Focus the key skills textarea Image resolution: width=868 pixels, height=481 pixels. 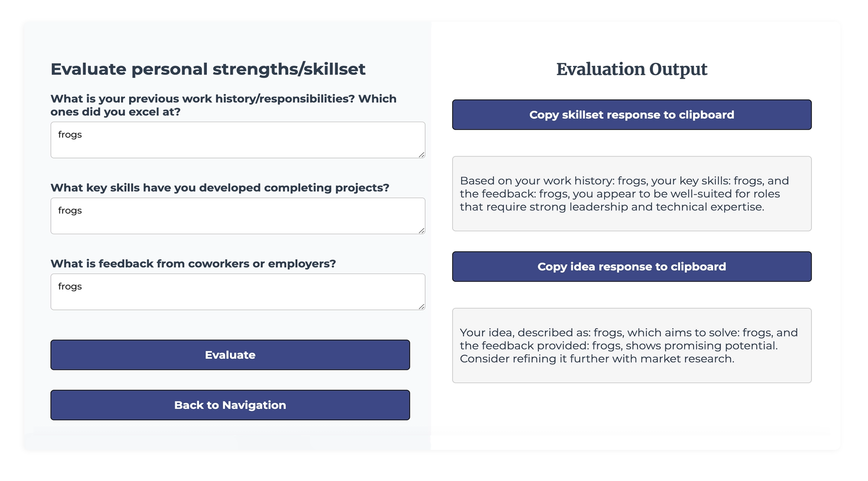(238, 216)
